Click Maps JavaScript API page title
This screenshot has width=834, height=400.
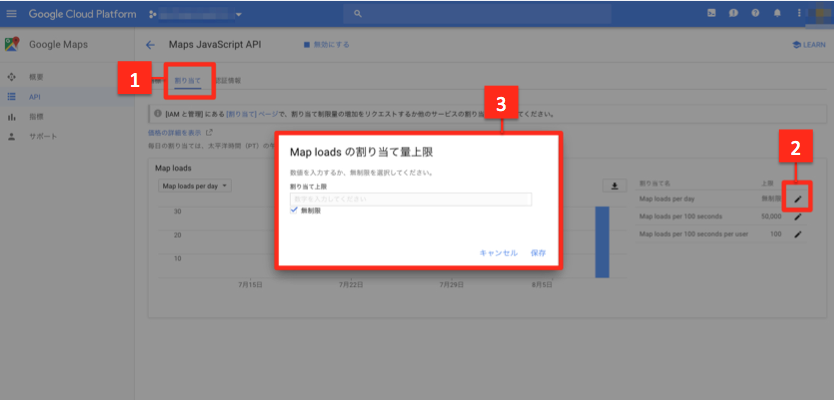215,45
